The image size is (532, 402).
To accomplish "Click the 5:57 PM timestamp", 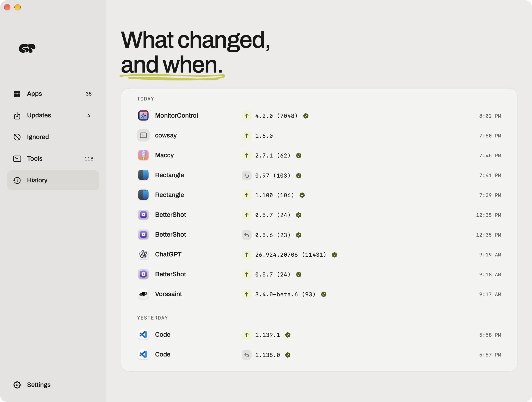I will pos(490,355).
